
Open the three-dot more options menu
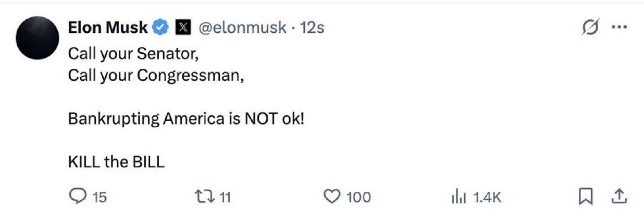tap(620, 28)
